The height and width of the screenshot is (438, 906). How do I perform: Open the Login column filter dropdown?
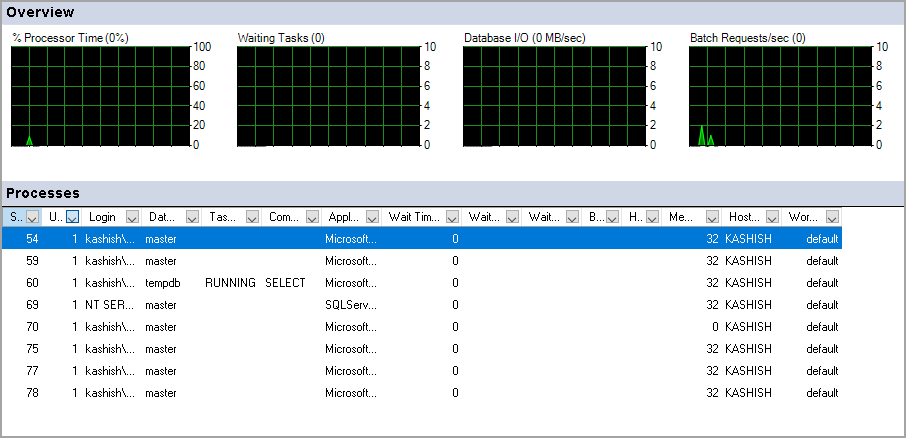[x=132, y=217]
